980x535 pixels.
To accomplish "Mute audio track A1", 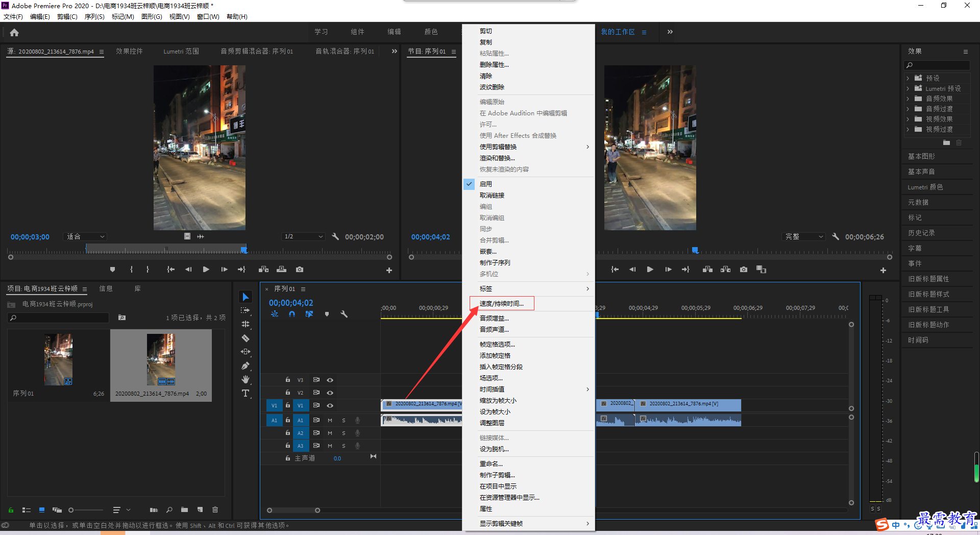I will click(330, 420).
